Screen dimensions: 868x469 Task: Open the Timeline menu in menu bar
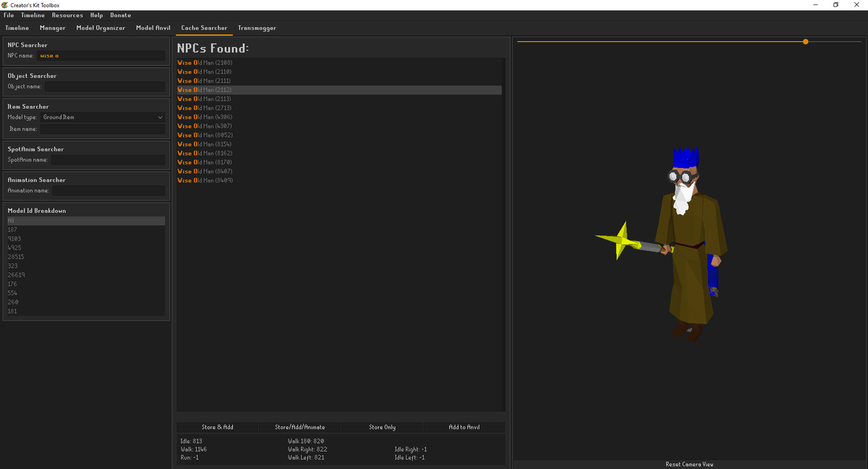pos(33,15)
